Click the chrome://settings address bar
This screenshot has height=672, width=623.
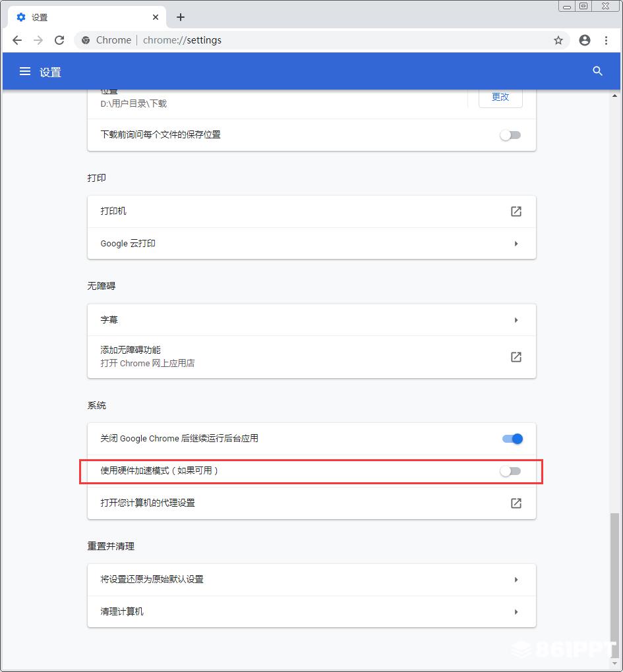[x=317, y=40]
